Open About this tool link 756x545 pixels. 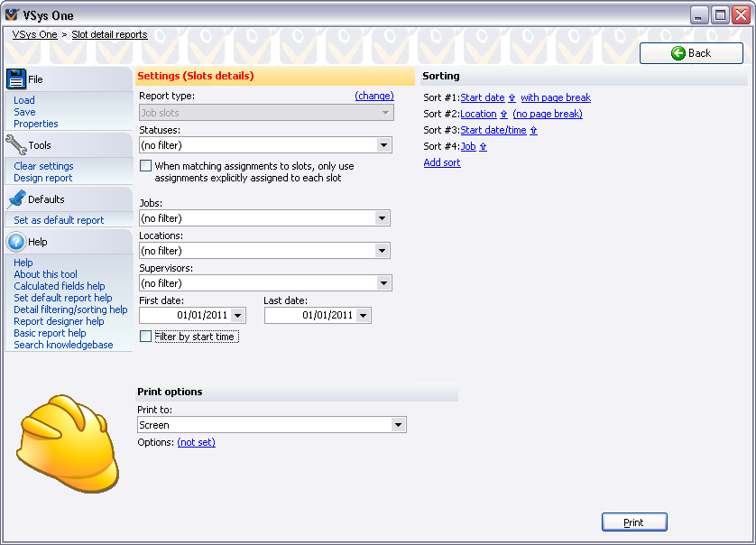pyautogui.click(x=45, y=274)
